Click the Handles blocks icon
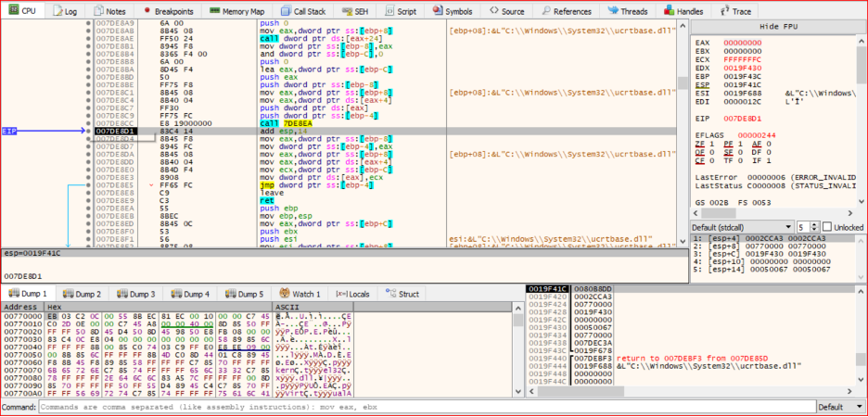 (670, 10)
